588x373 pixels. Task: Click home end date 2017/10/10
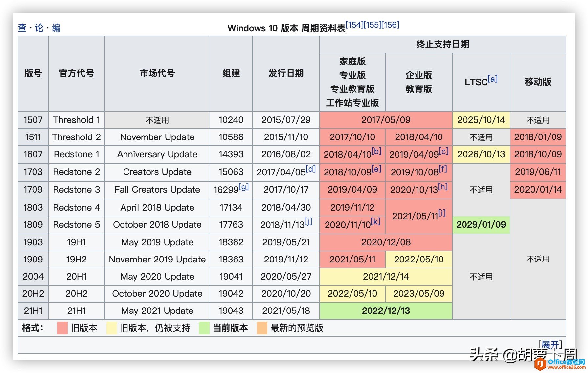(352, 137)
